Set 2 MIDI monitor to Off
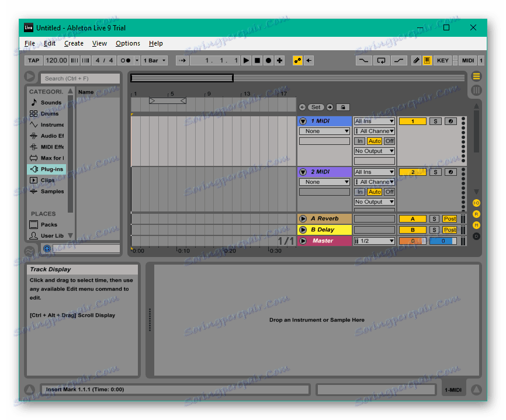Viewport: 506px width, 420px height. pos(390,192)
